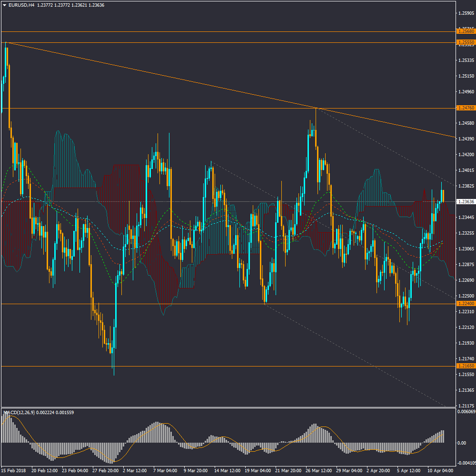Click the MACD(12,26,9) indicator label

(18, 412)
